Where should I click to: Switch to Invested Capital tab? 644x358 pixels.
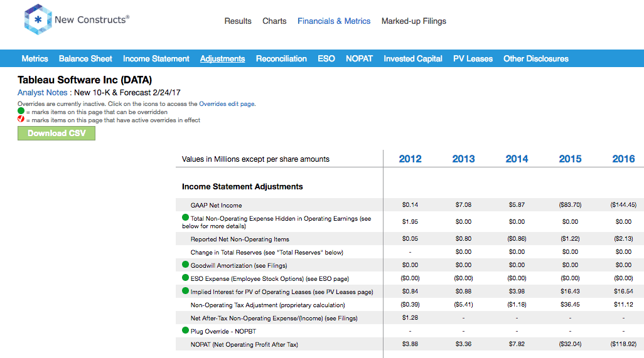(x=413, y=59)
